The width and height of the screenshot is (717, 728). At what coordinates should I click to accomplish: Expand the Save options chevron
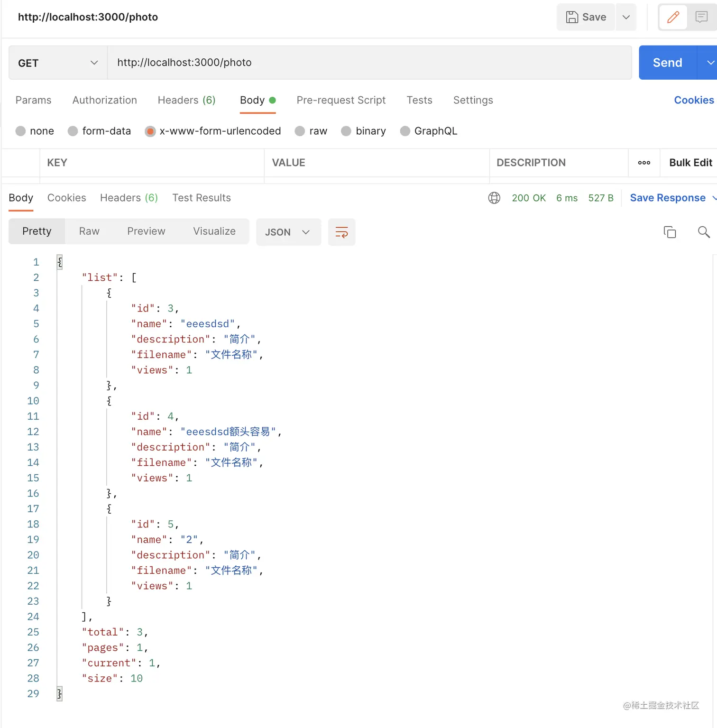[x=626, y=18]
